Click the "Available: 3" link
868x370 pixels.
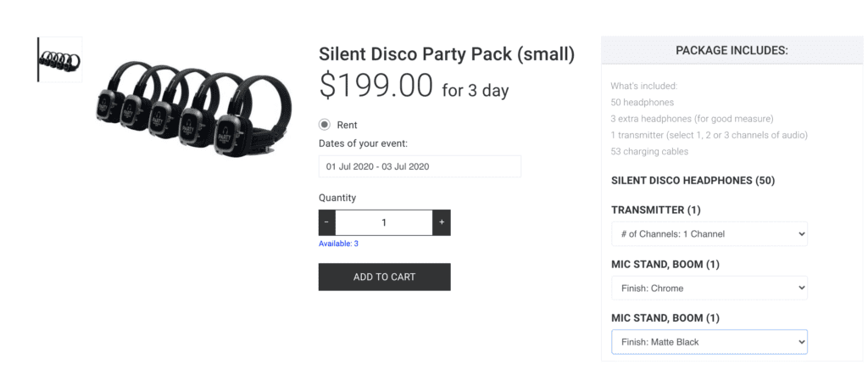click(x=338, y=244)
